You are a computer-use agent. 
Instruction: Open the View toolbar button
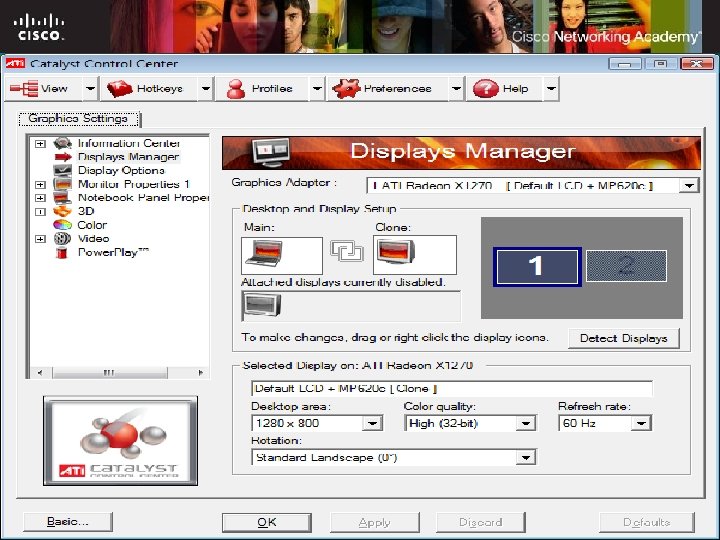44,89
